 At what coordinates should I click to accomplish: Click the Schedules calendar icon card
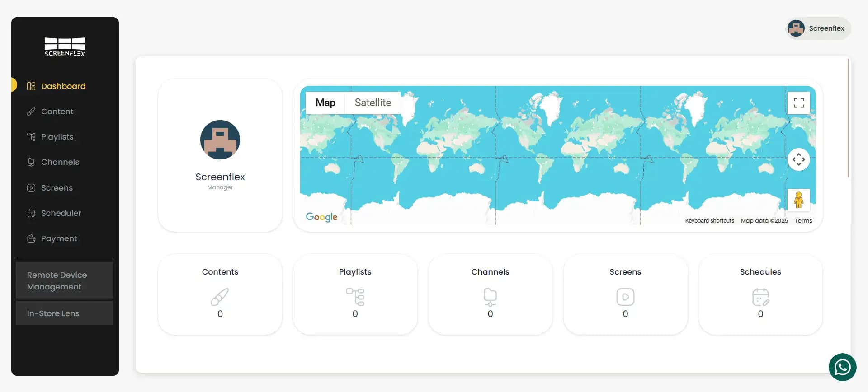[760, 297]
